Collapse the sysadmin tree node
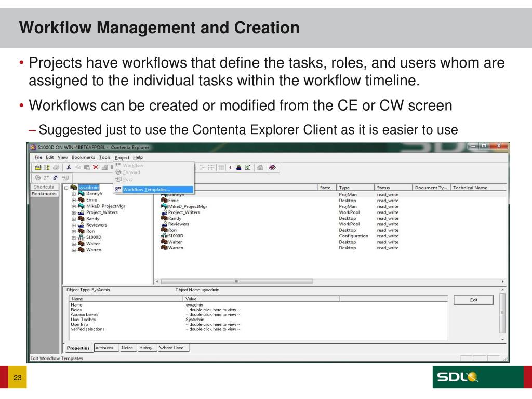 tap(66, 188)
